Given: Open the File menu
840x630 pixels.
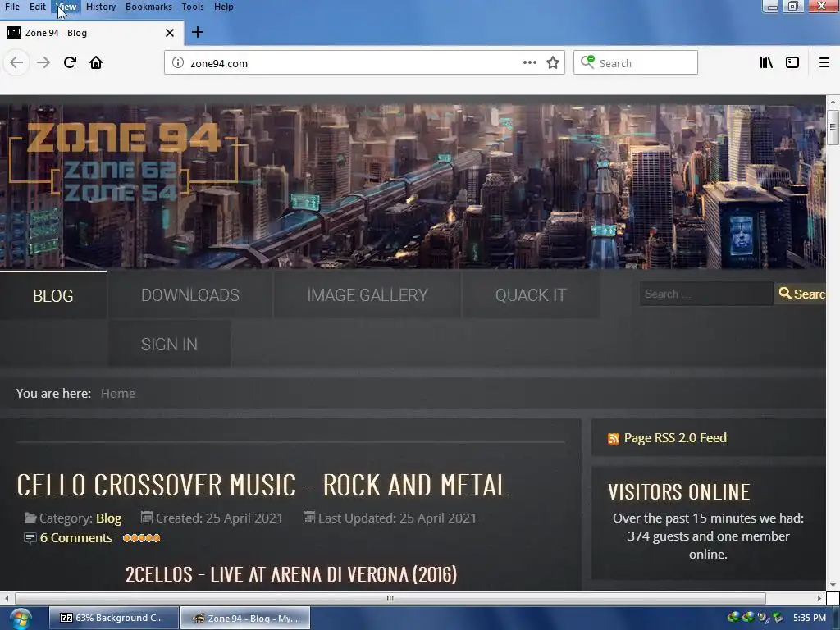Looking at the screenshot, I should (x=11, y=7).
